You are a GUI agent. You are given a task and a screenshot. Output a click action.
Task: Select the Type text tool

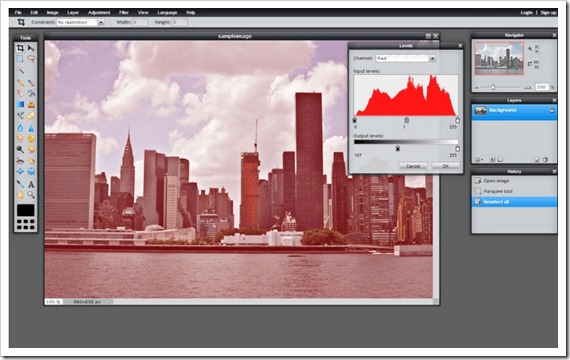pos(31,184)
